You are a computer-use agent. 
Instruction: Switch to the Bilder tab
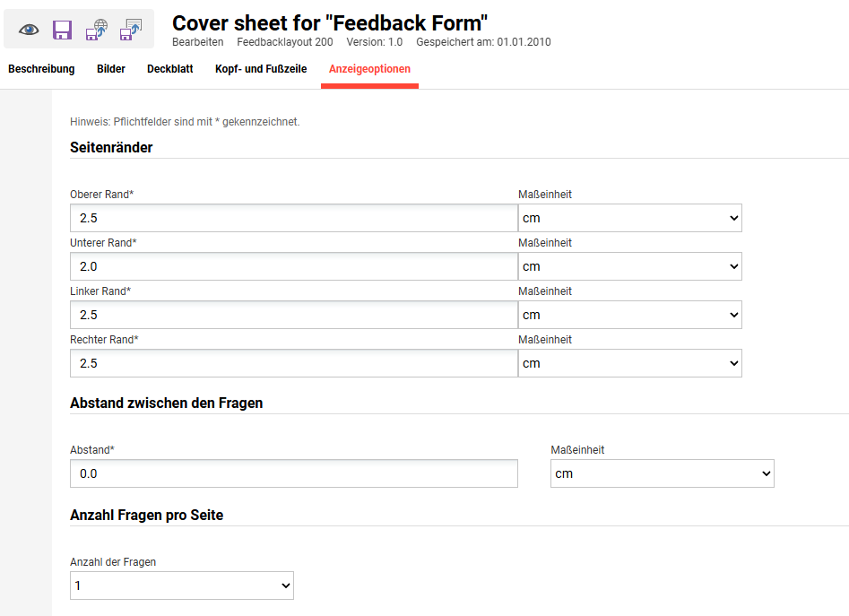pos(111,69)
